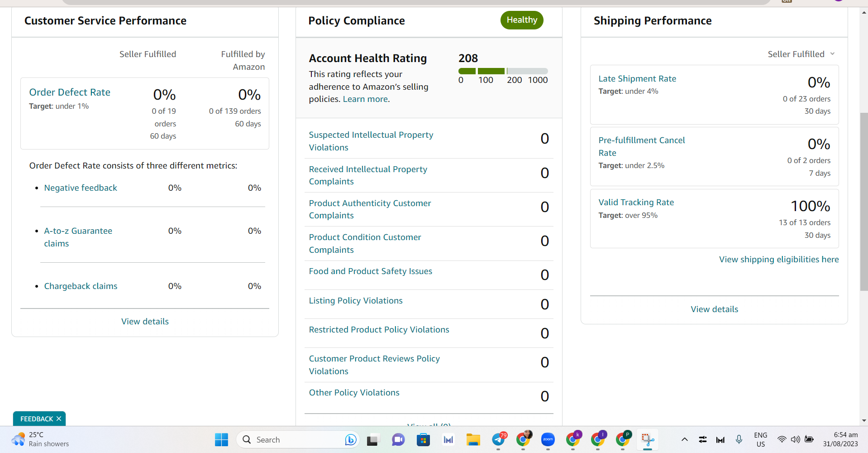Open the Late Shipment Rate link

(637, 78)
